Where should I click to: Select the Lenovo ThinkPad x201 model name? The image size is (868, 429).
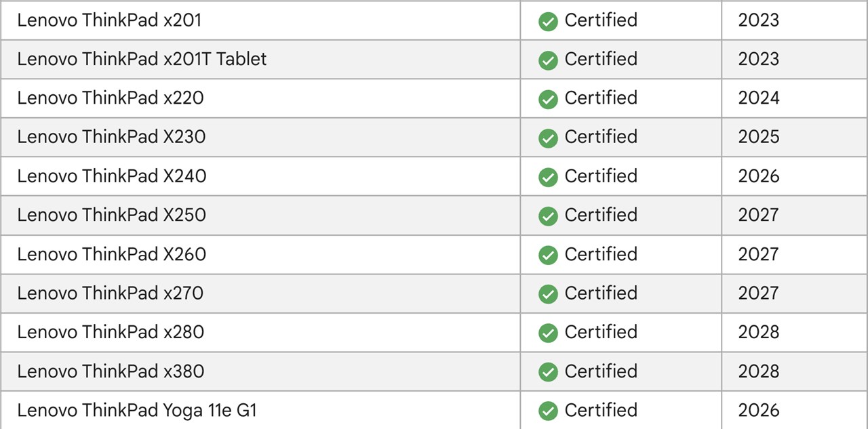pyautogui.click(x=109, y=20)
